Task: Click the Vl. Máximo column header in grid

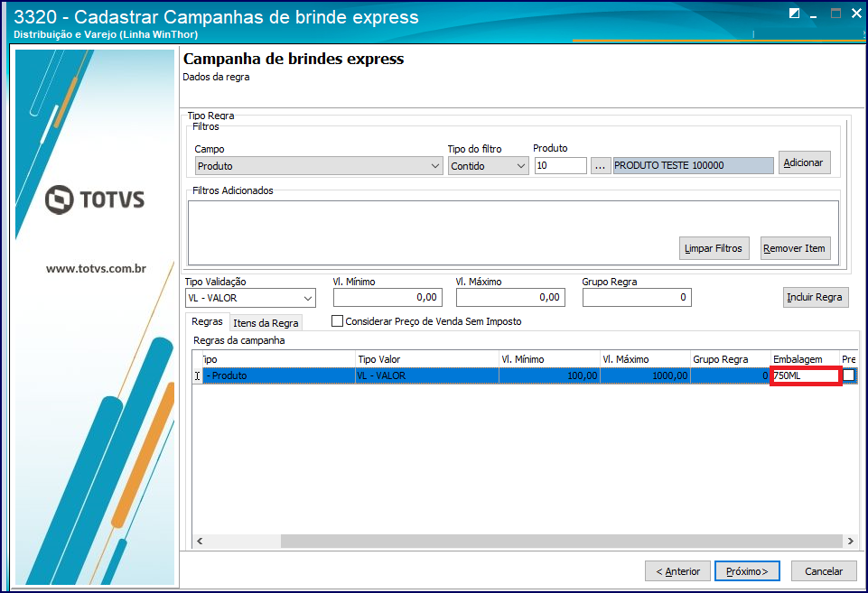Action: click(x=645, y=359)
